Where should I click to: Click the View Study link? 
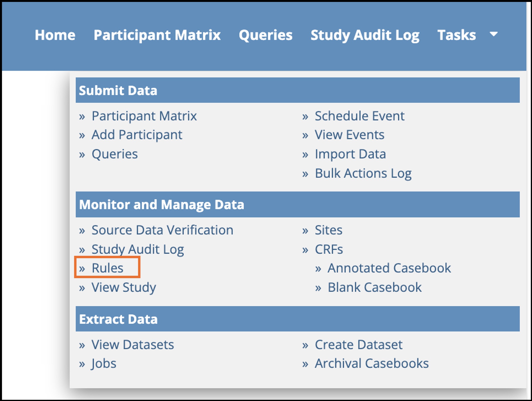[x=124, y=287]
